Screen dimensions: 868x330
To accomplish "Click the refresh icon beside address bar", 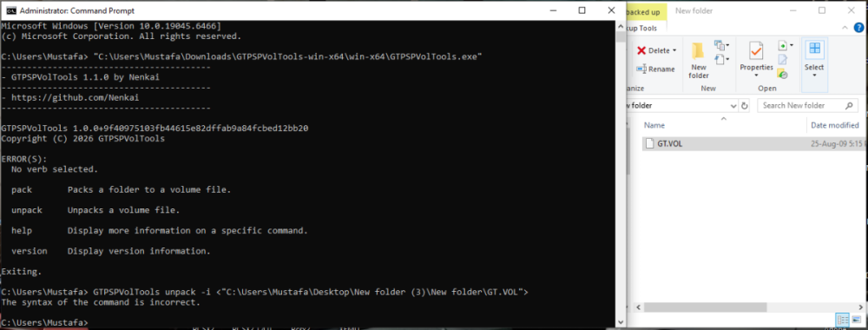I will (745, 105).
